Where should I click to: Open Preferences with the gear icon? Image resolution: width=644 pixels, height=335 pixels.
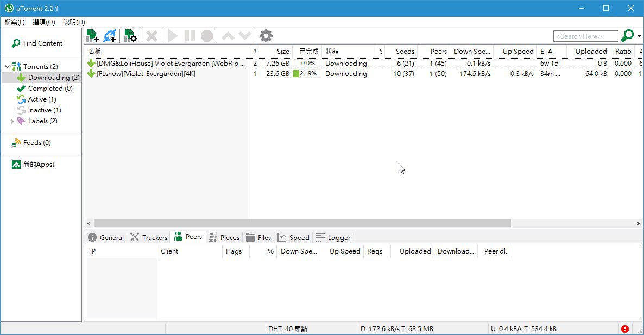click(266, 36)
